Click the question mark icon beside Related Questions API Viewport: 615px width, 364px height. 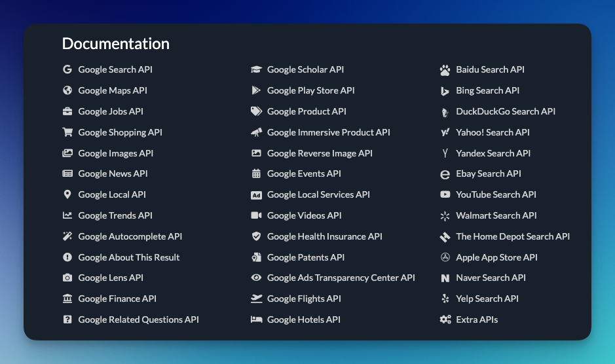click(67, 319)
